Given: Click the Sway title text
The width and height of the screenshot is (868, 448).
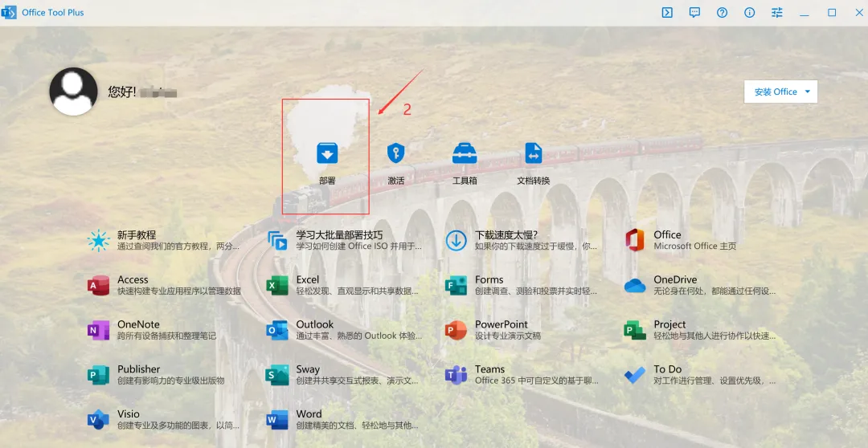Looking at the screenshot, I should click(x=308, y=369).
